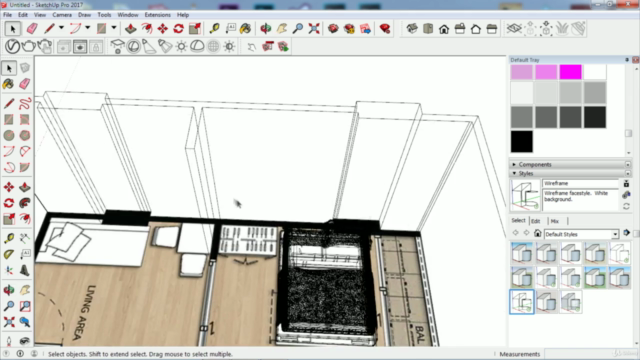Open the Window menu
The height and width of the screenshot is (360, 640).
tap(128, 15)
